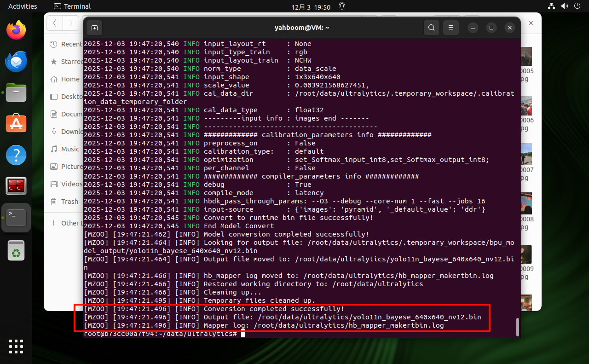This screenshot has width=589, height=364.
Task: Go back in Files window
Action: coord(55,23)
